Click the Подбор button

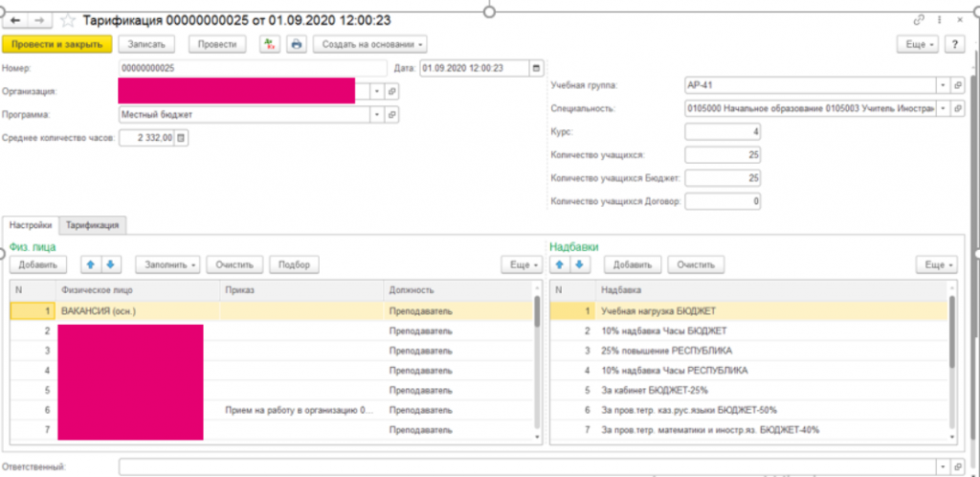(295, 264)
